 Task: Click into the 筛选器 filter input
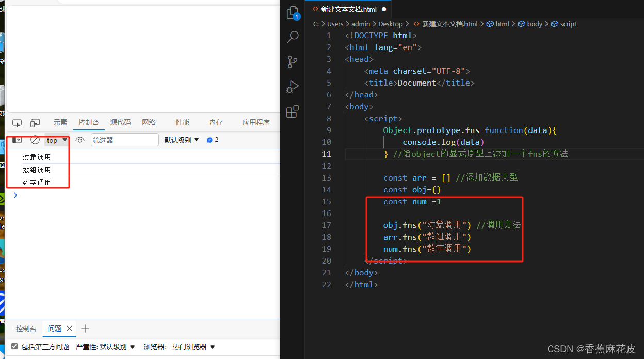coord(124,140)
